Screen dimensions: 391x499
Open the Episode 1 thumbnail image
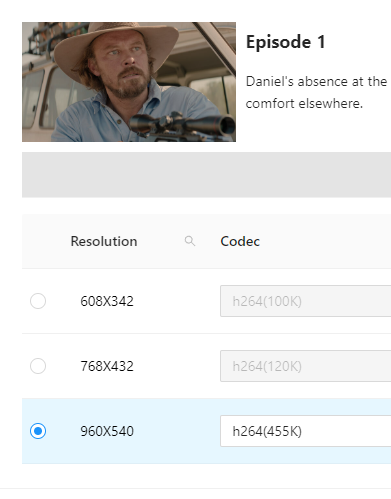pos(129,82)
